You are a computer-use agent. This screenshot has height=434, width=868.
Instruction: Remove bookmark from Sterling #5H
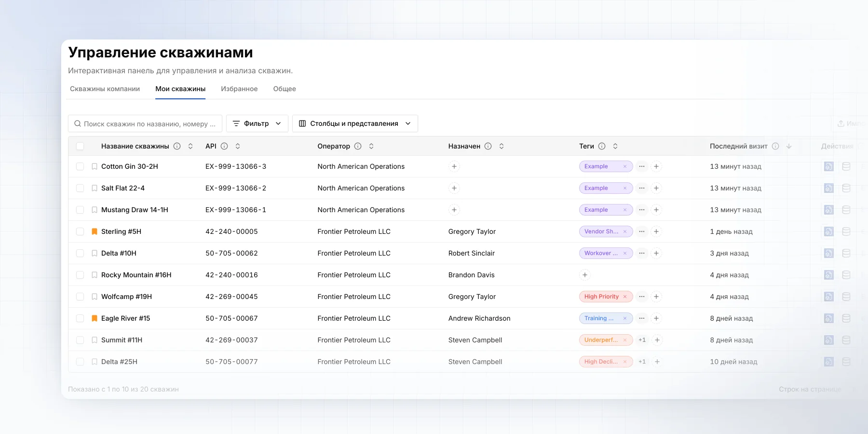click(95, 231)
